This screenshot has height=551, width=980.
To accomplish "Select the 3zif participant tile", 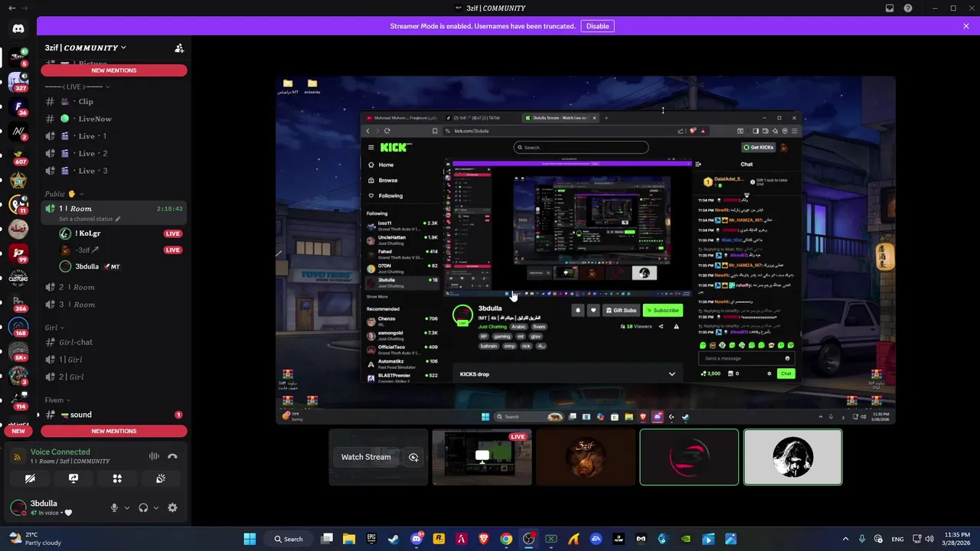I will [586, 457].
